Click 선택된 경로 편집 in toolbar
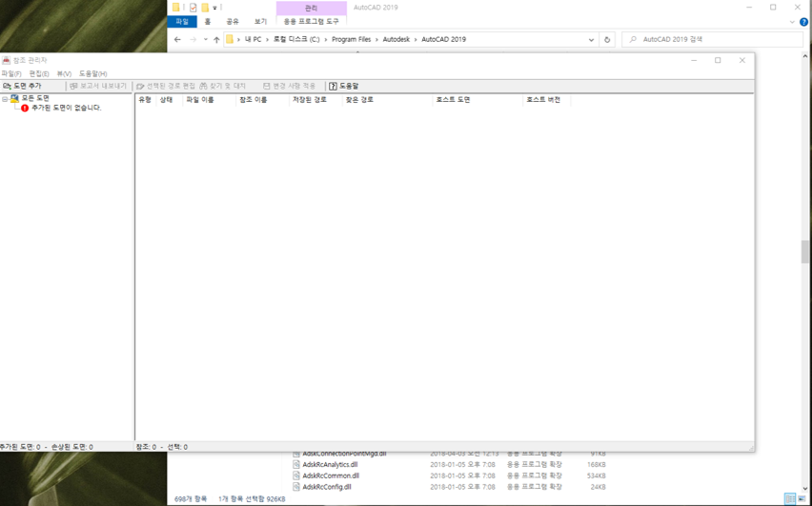This screenshot has height=506, width=812. coord(166,86)
